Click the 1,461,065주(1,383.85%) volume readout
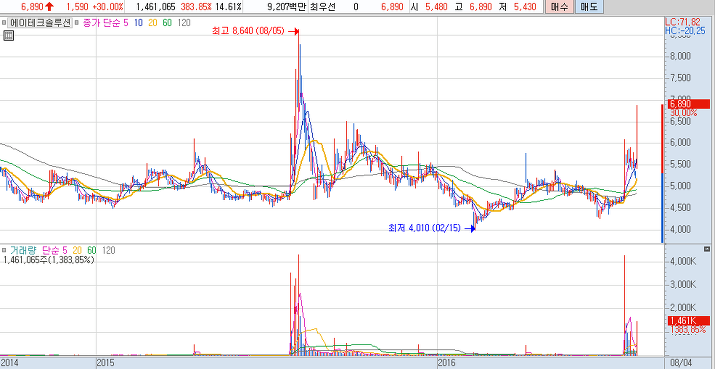The height and width of the screenshot is (369, 715). 49,260
